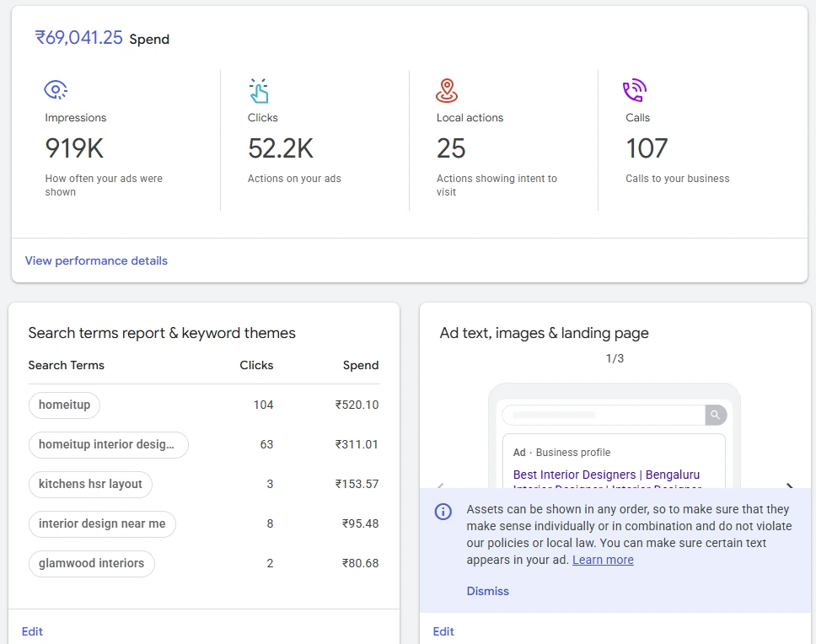The height and width of the screenshot is (644, 816).
Task: Click the Ad · Business profile label
Action: (x=561, y=452)
